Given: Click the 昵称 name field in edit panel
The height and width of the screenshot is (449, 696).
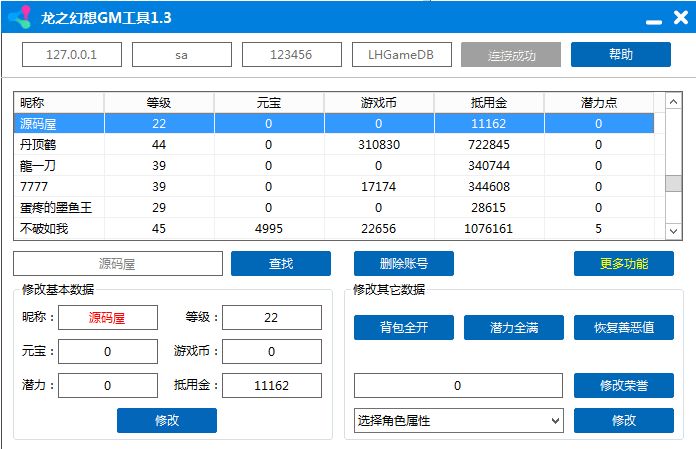Looking at the screenshot, I should tap(108, 318).
